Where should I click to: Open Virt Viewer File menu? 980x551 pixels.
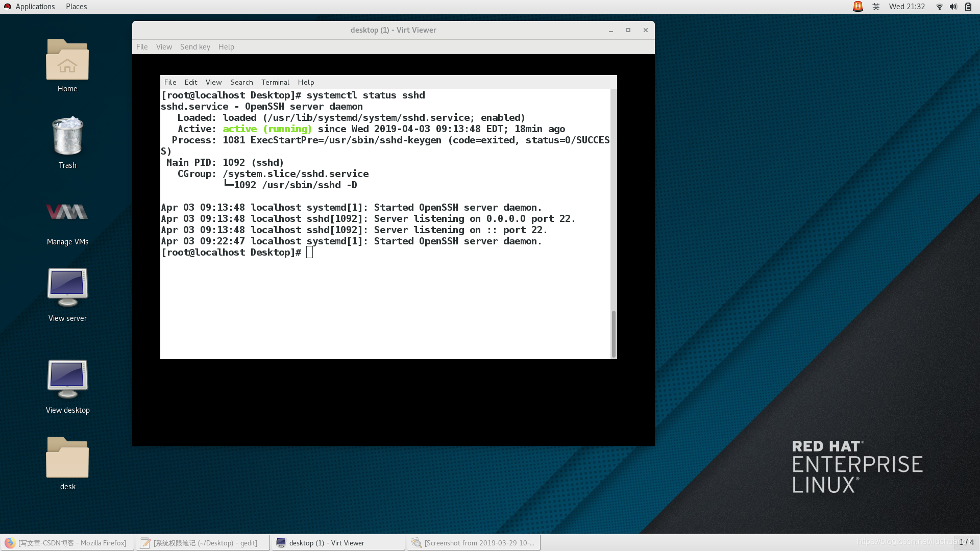[142, 47]
